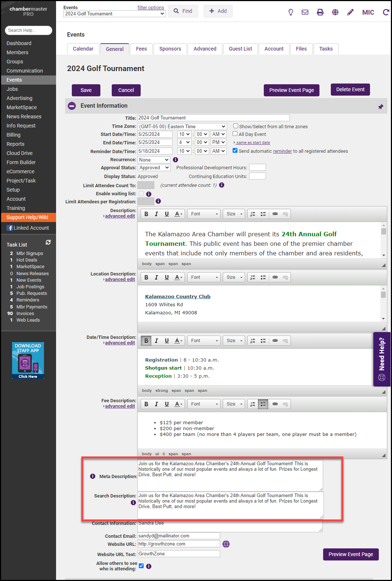This screenshot has height=581, width=392.
Task: Insert link in Location Description toolbar
Action: point(275,277)
